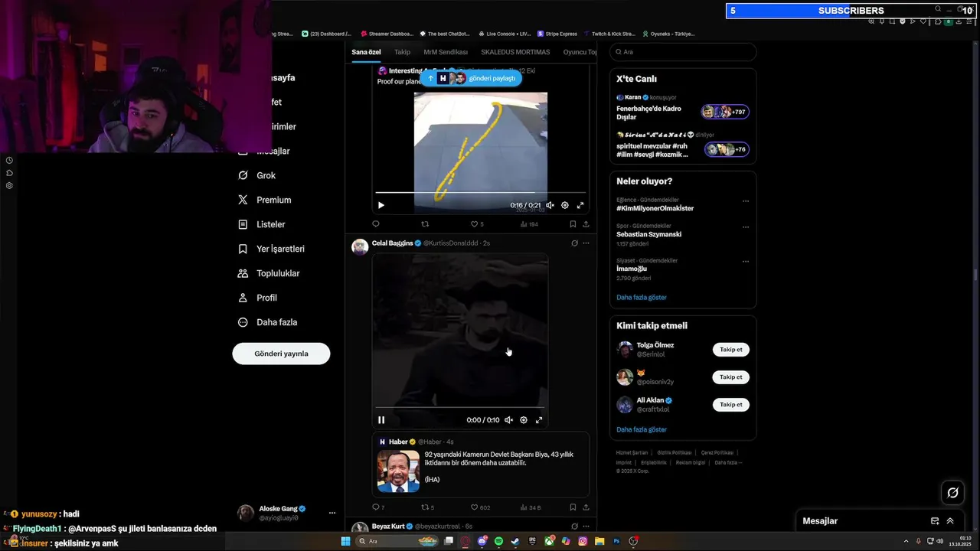
Task: Follow @poisoniv2y with Takip et
Action: pyautogui.click(x=731, y=377)
